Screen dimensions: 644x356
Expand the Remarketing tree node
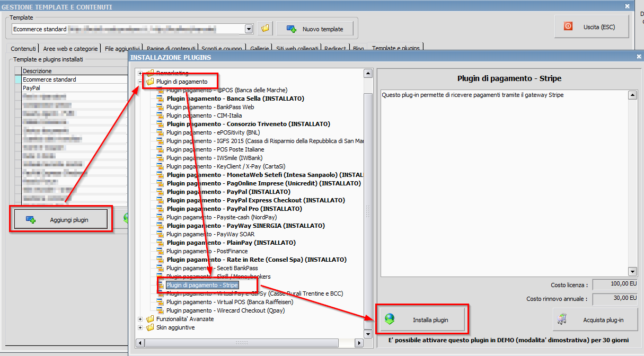140,73
